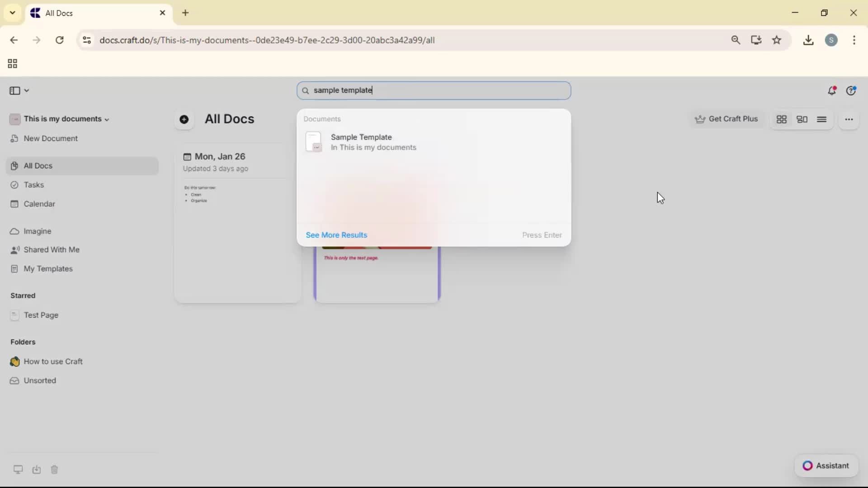Open Shared With Me

click(51, 250)
